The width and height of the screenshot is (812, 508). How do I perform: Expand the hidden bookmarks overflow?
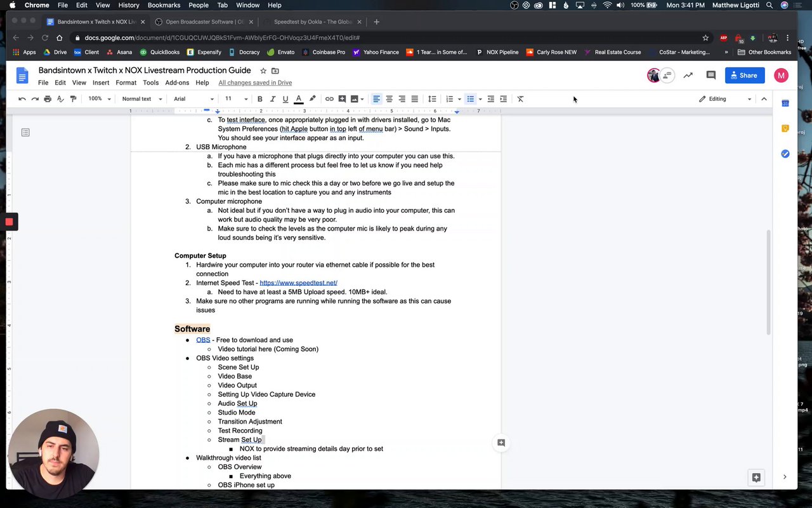click(726, 52)
